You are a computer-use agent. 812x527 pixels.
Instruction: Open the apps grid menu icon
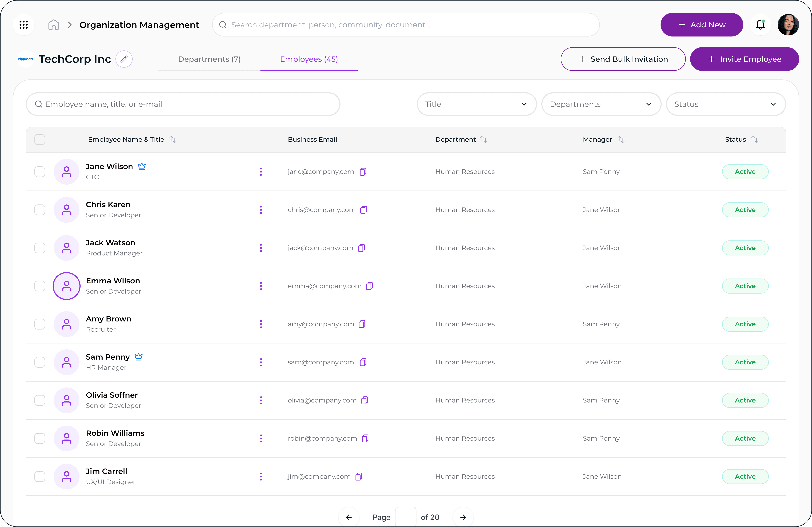[x=24, y=25]
